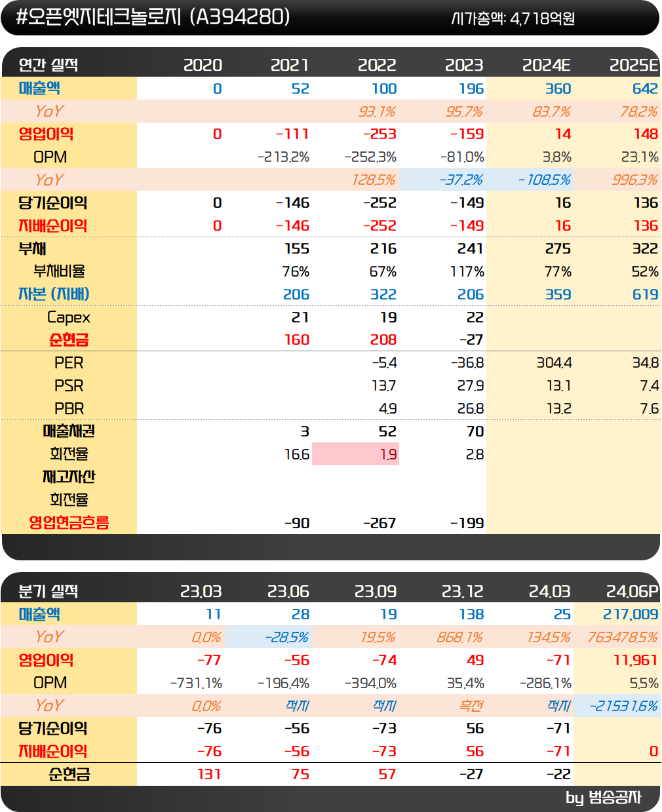Select the 흑전 cell in quarterly YoY
The height and width of the screenshot is (812, 662).
pyautogui.click(x=472, y=706)
